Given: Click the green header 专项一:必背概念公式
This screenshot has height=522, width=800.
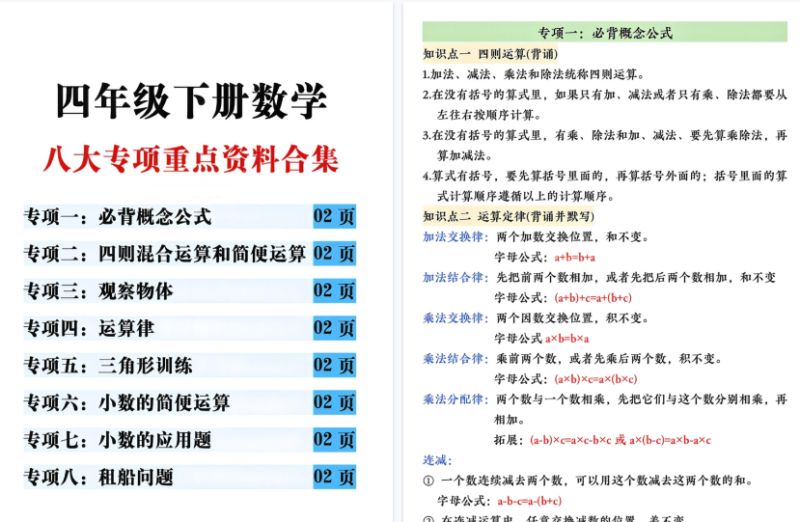Looking at the screenshot, I should [605, 32].
